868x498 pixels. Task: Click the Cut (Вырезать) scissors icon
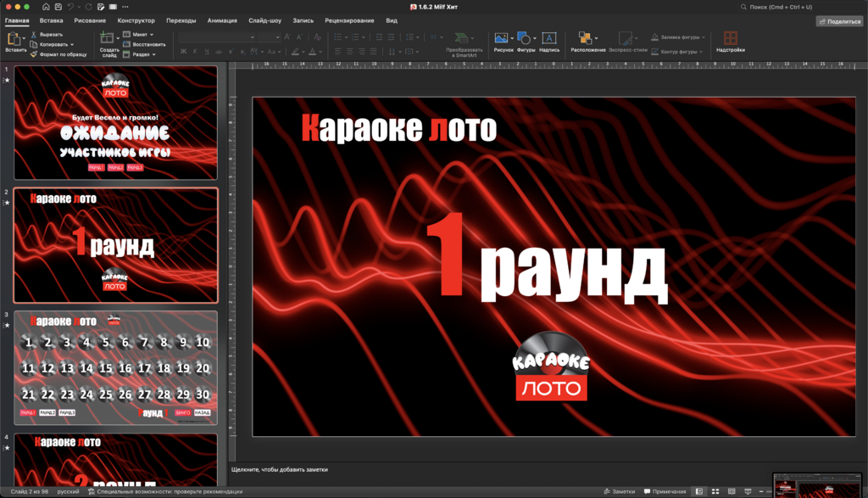point(33,34)
